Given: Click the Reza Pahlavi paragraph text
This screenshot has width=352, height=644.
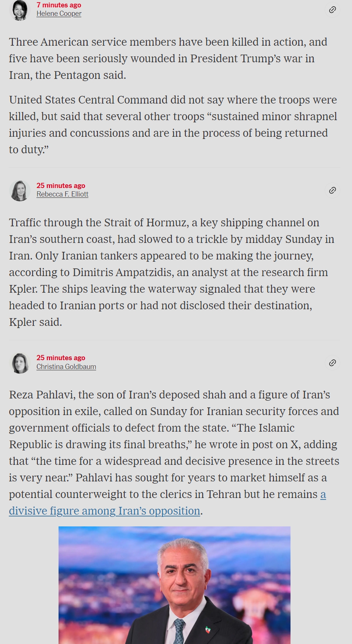Looking at the screenshot, I should pos(174,453).
